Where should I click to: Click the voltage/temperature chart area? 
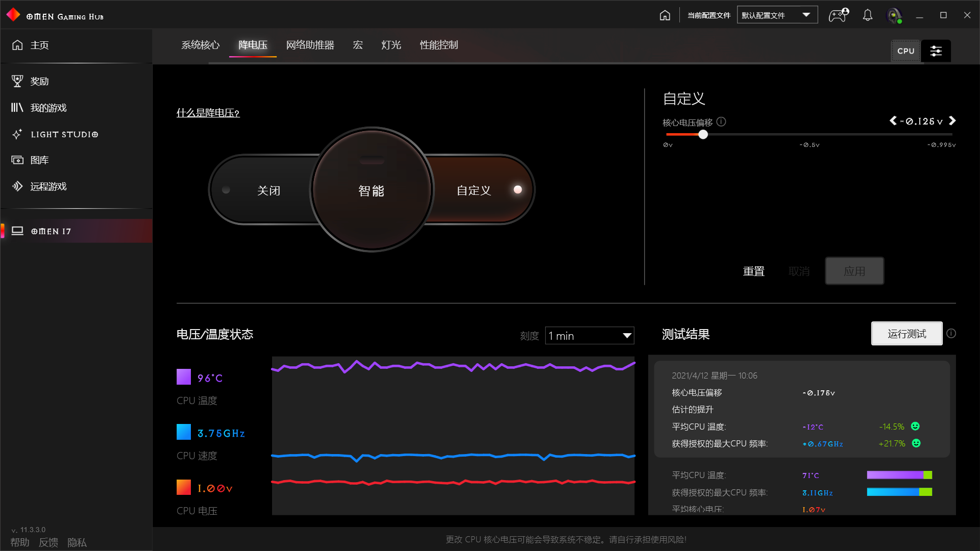pos(453,436)
